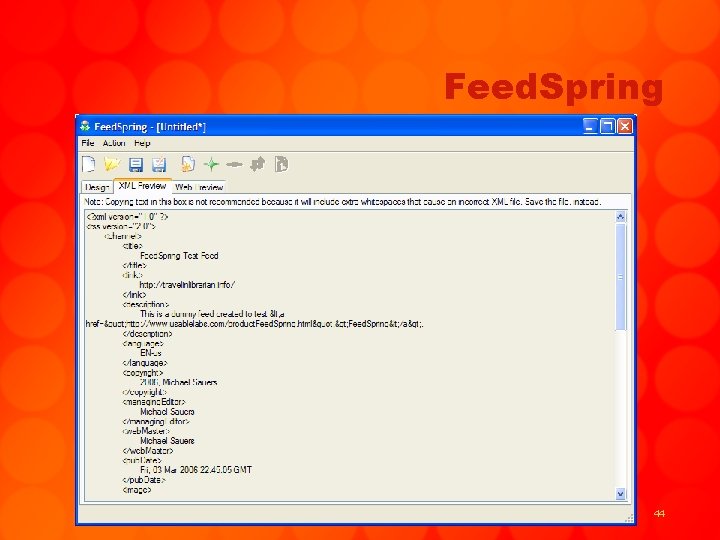Click the opening channel tag

123,236
